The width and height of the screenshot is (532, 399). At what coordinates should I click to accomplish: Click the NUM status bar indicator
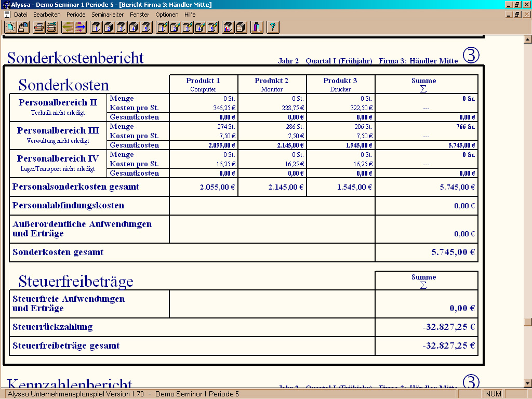pos(493,394)
